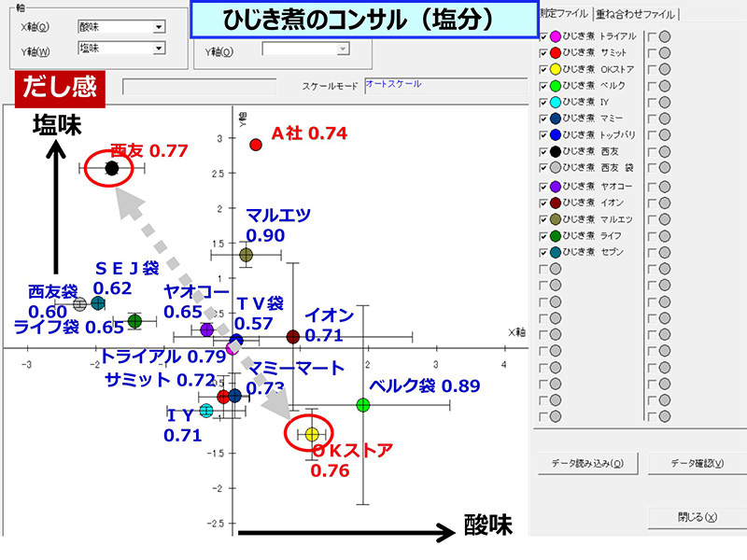Switch to the 測定ファイル tab

click(564, 14)
